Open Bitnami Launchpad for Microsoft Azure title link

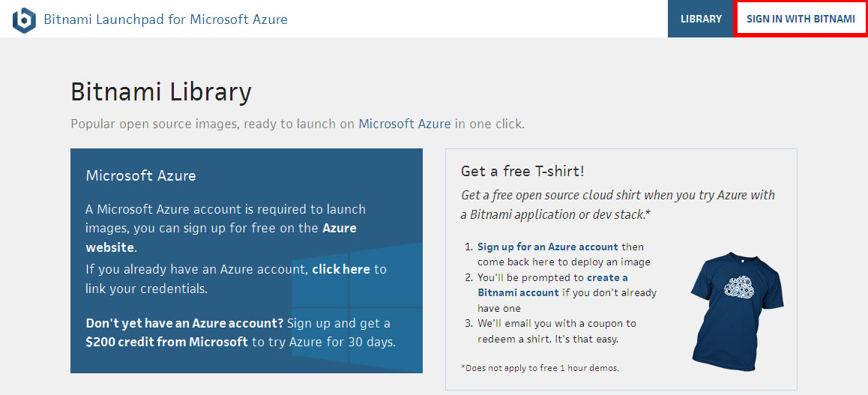click(166, 20)
